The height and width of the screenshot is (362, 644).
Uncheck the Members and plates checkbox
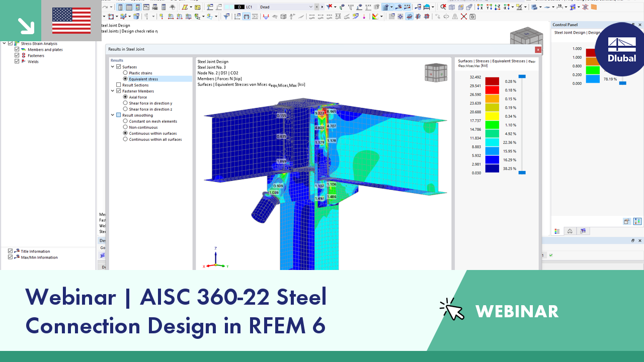pyautogui.click(x=17, y=49)
